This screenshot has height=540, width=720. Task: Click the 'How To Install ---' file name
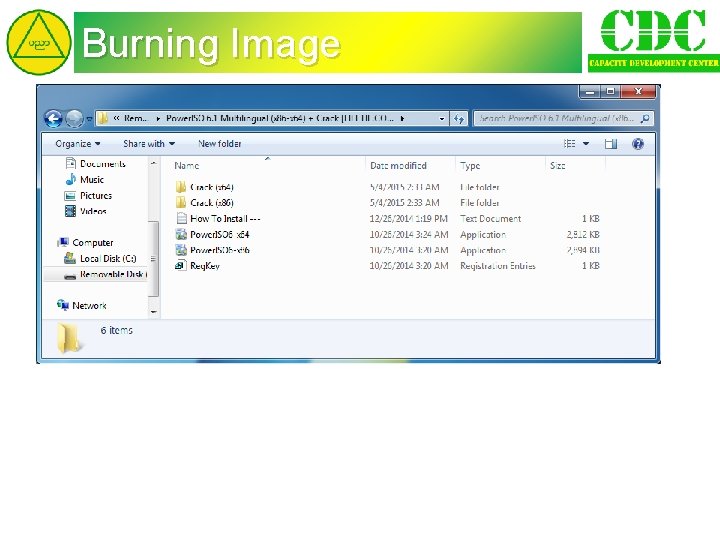(225, 219)
